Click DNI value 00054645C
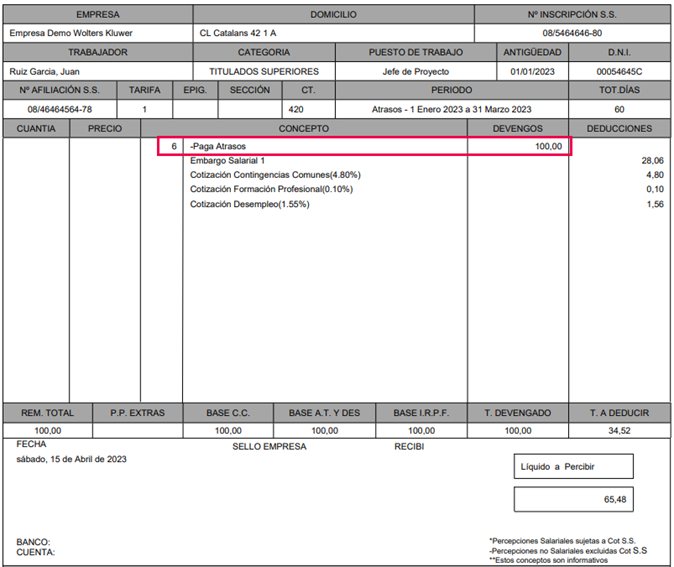This screenshot has height=567, width=674. pos(619,71)
